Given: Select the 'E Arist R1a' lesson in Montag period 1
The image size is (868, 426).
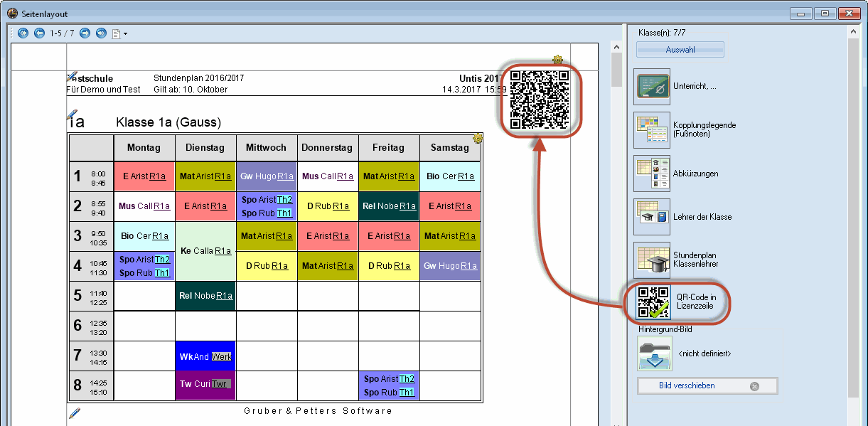Looking at the screenshot, I should [144, 176].
